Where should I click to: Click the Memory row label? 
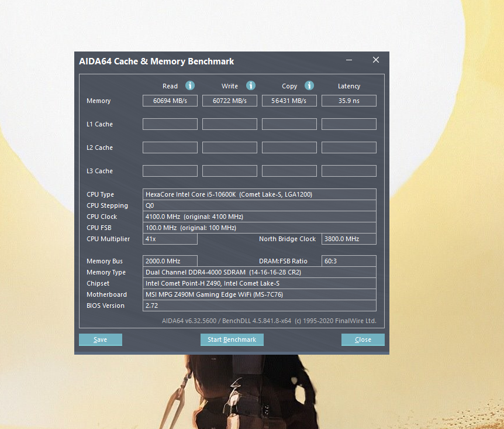98,101
